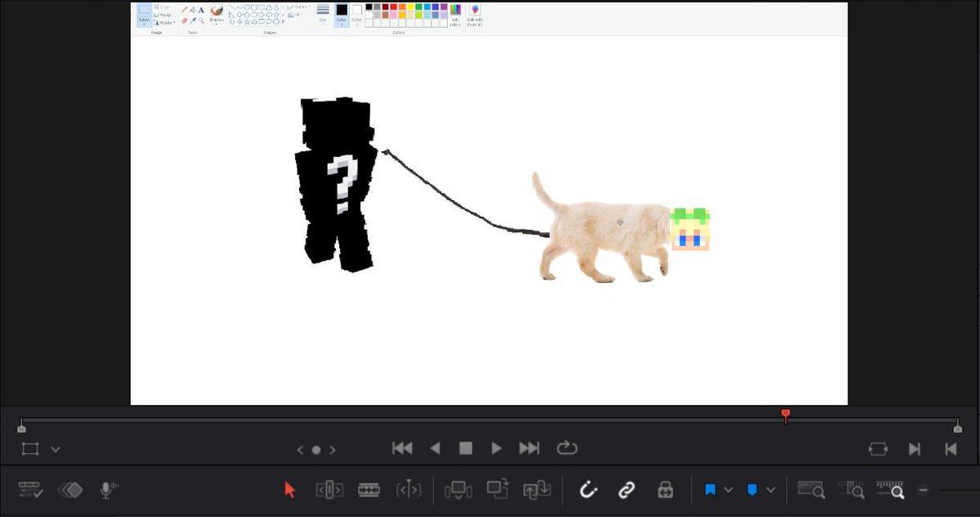Click Full Extent Zoom icon
The height and width of the screenshot is (517, 980).
pyautogui.click(x=812, y=489)
